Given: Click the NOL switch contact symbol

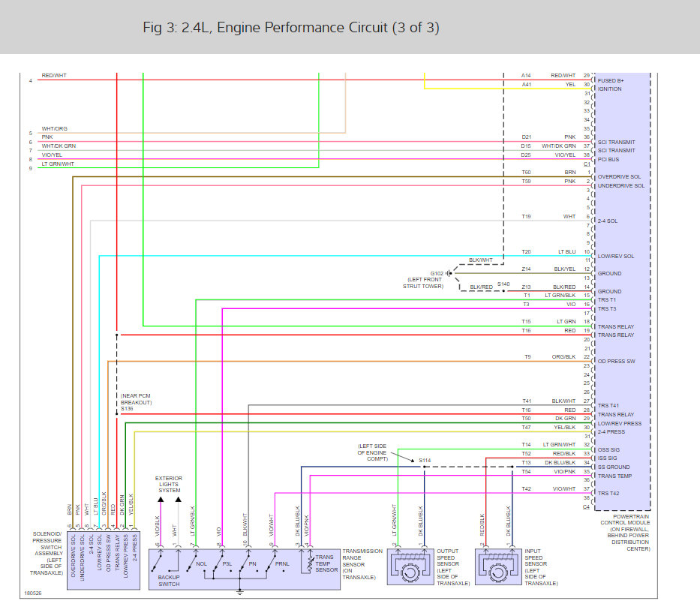Looking at the screenshot, I should [194, 563].
